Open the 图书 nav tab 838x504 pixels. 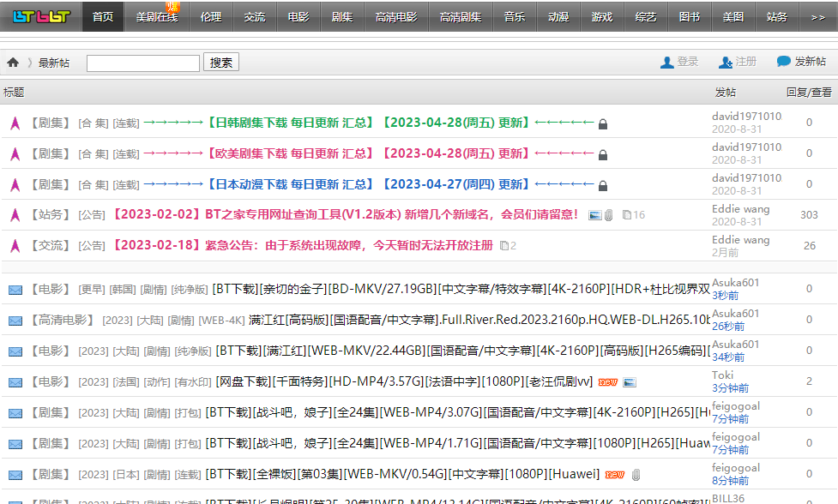[690, 16]
